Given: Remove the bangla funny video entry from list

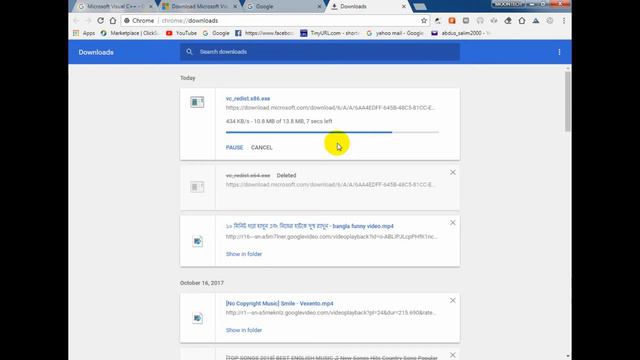Looking at the screenshot, I should [x=453, y=223].
